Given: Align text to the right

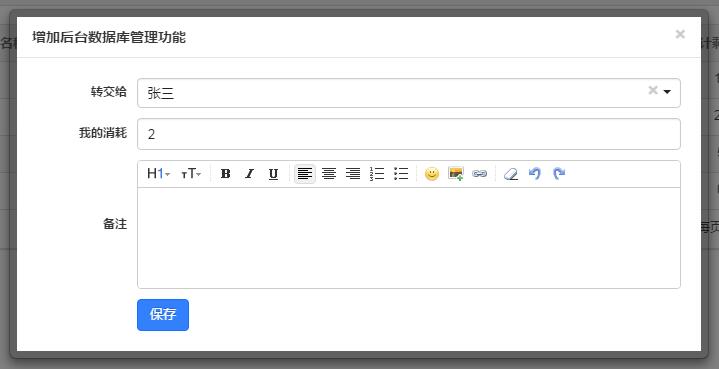Looking at the screenshot, I should click(353, 174).
